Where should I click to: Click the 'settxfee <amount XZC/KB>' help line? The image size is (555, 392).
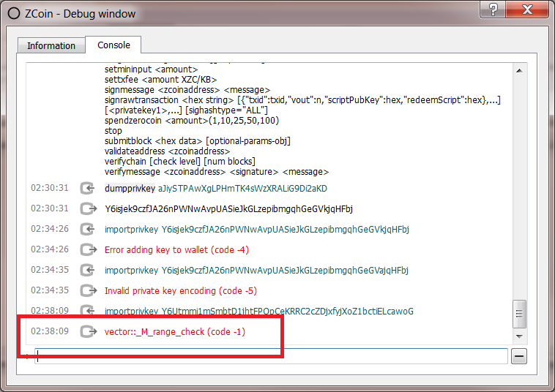(160, 80)
